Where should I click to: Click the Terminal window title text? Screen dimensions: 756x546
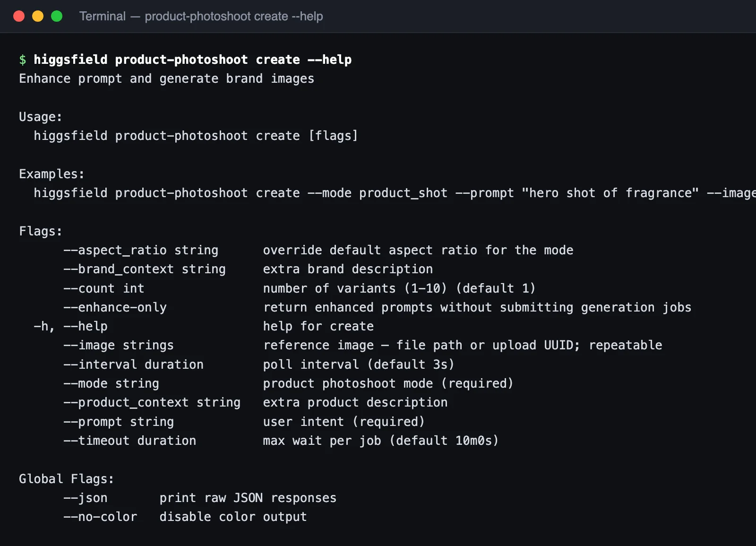tap(201, 17)
